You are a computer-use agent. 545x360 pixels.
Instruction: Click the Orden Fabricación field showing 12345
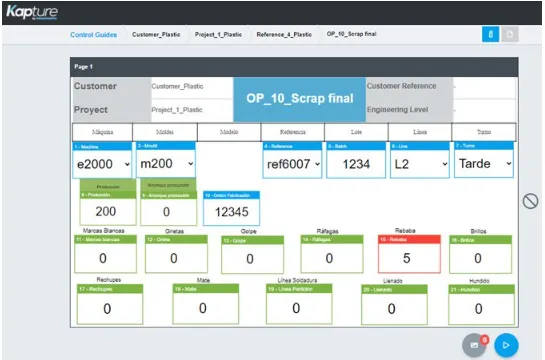pyautogui.click(x=231, y=212)
